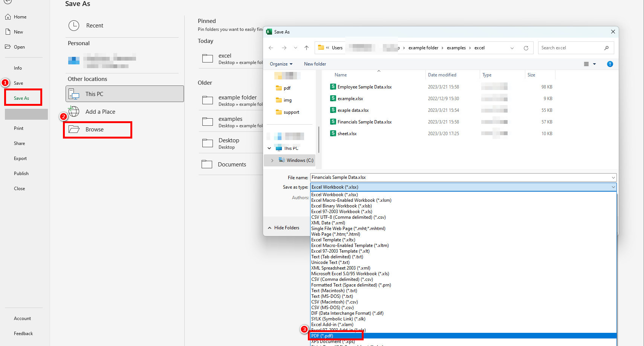Select the Add a Place globe icon

(x=74, y=111)
